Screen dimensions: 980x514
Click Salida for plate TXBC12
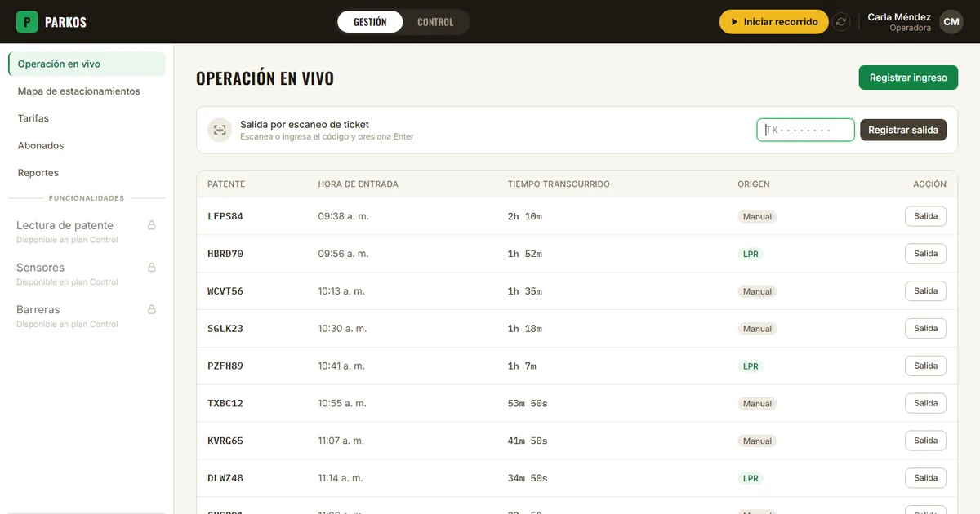[925, 403]
